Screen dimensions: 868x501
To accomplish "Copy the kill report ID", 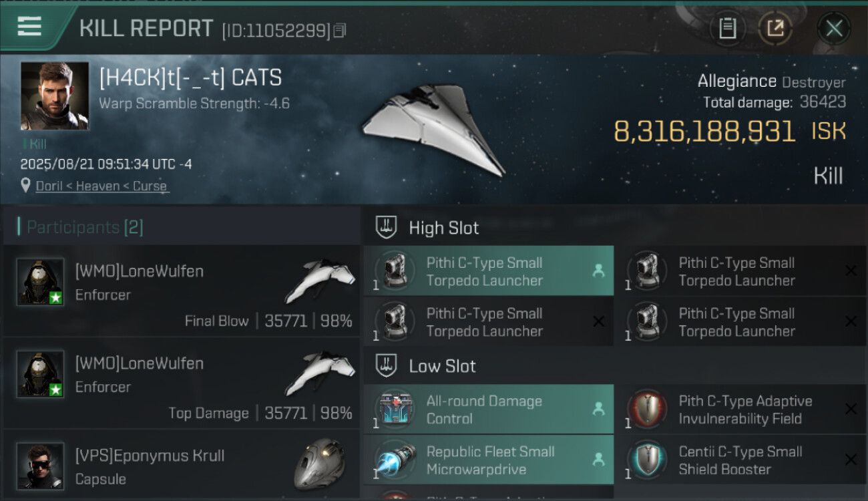I will click(340, 31).
